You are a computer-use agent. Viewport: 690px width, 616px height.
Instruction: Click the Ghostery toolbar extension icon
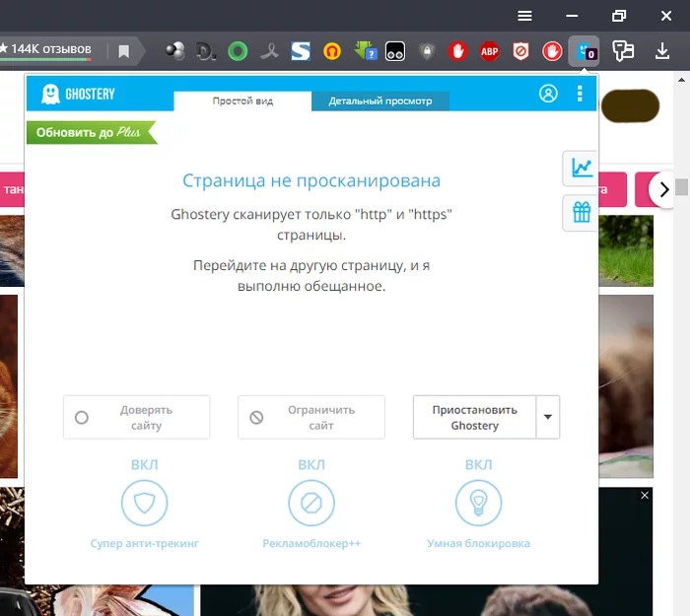point(584,51)
